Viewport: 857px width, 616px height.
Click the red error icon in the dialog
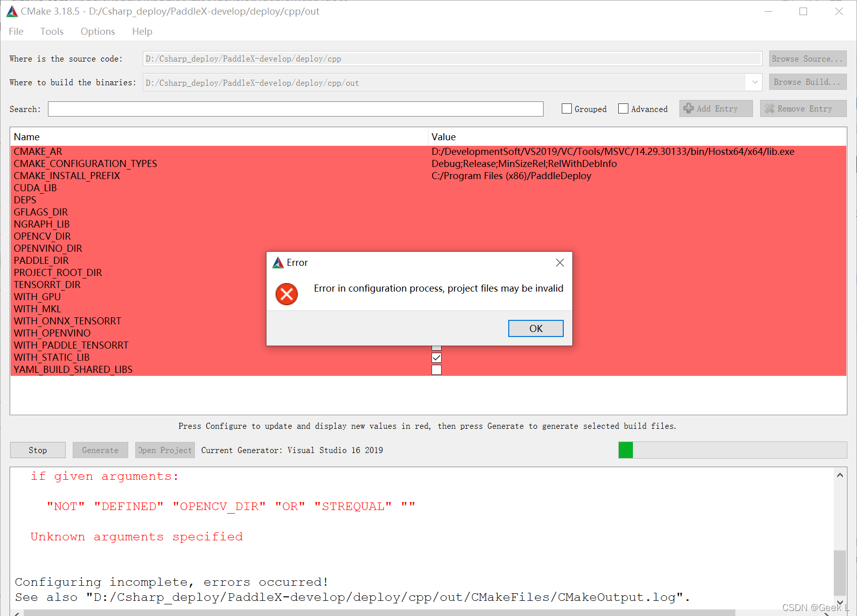pos(287,294)
